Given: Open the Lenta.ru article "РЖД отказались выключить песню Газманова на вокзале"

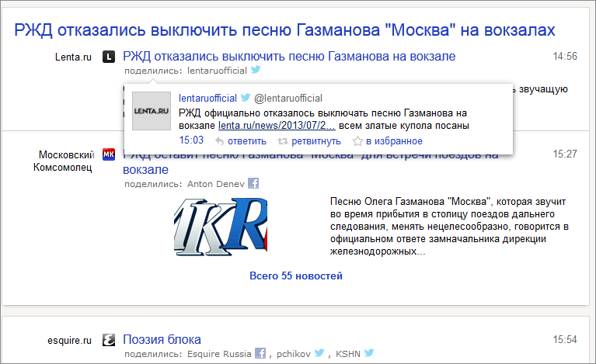Looking at the screenshot, I should coord(289,56).
